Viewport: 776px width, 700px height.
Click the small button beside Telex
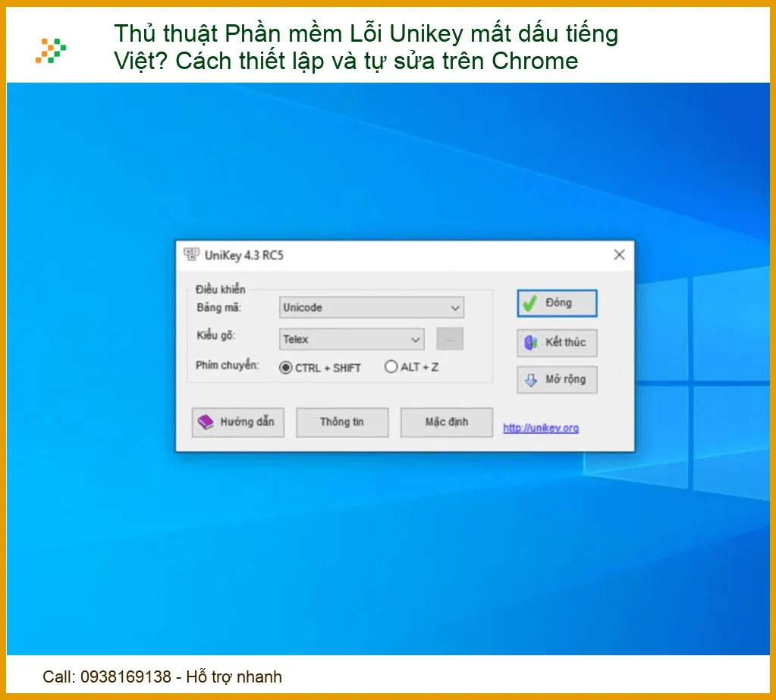[450, 339]
